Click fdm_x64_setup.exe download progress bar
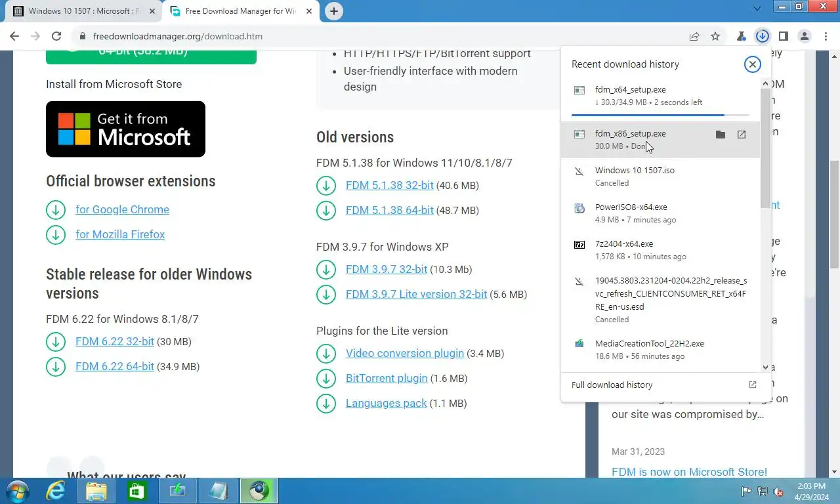840x504 pixels. (660, 115)
